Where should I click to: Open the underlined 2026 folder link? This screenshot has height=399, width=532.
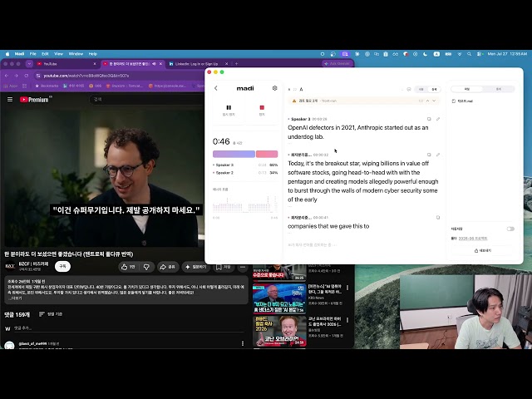473,239
